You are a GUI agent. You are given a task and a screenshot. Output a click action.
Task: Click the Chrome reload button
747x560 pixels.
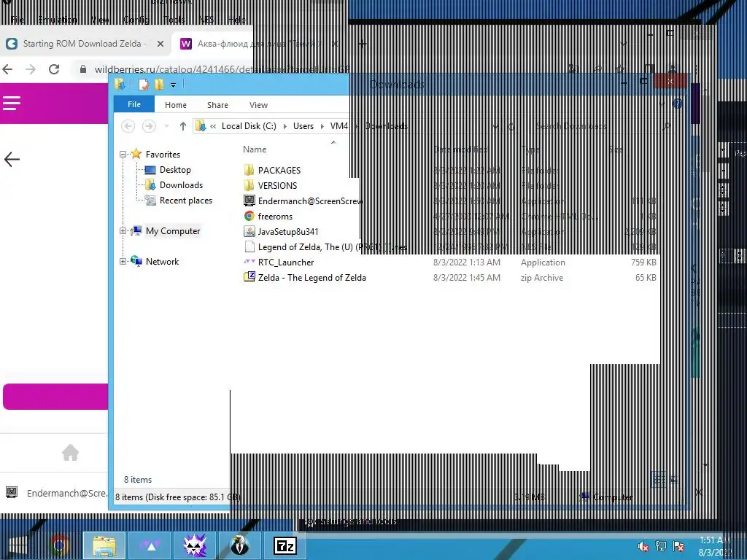(x=54, y=69)
